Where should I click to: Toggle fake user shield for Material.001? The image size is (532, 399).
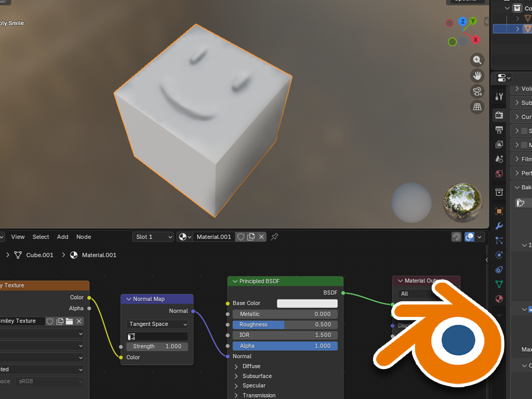(241, 237)
